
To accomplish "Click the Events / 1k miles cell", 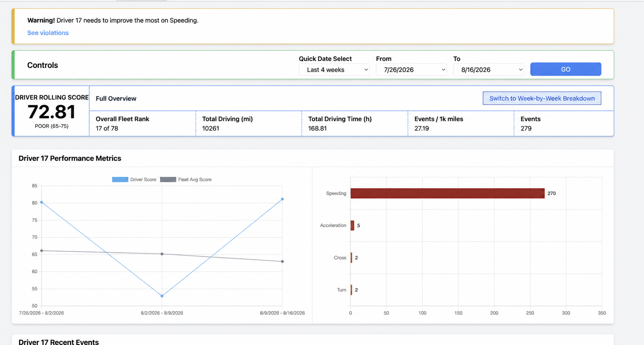I will 461,124.
